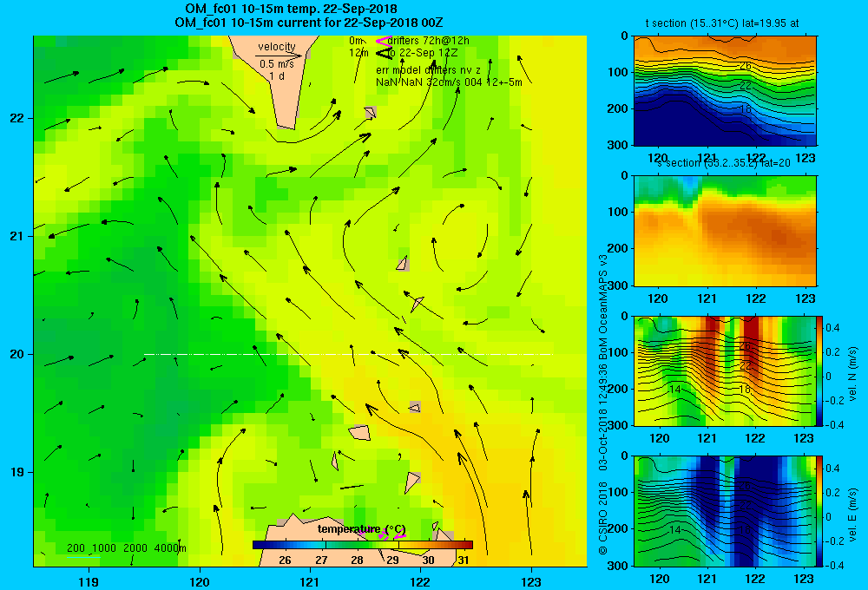
Task: Click the 'vel. N (m/s)' colorbar label
Action: coord(853,374)
